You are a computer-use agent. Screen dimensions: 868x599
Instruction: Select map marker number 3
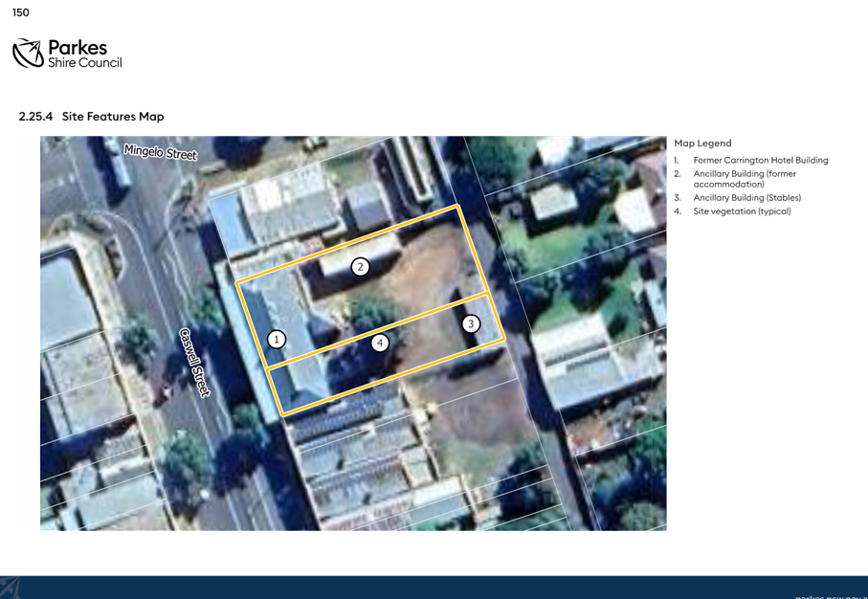click(471, 323)
